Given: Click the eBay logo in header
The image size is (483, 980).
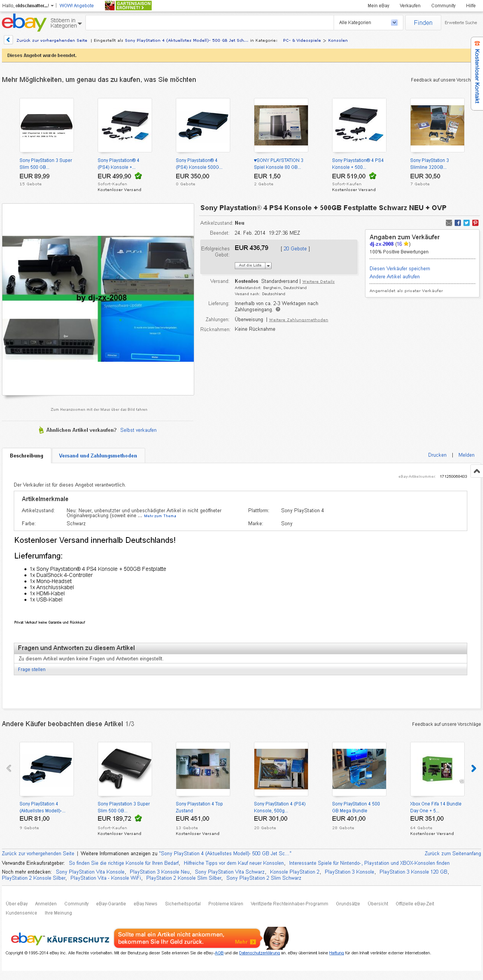Looking at the screenshot, I should [24, 23].
